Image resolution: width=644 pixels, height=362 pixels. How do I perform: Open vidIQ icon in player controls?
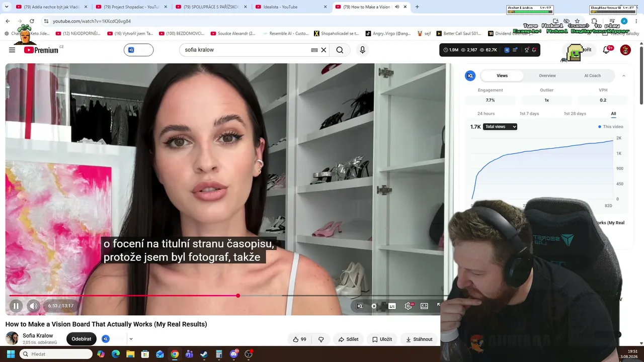[360, 306]
